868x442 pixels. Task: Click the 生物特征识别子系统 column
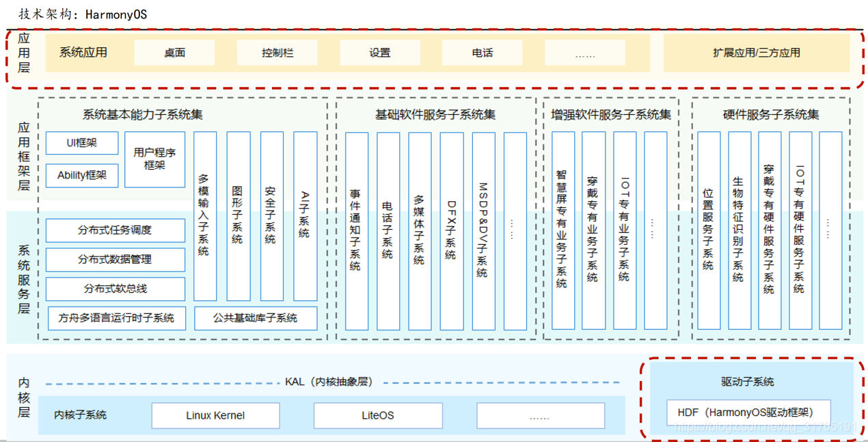pos(740,231)
